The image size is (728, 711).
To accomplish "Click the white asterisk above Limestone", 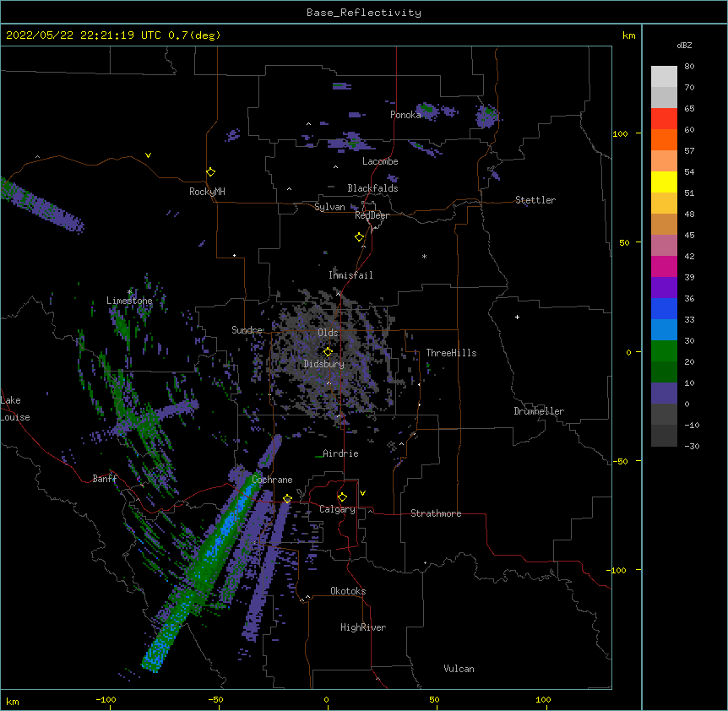I will [x=130, y=292].
